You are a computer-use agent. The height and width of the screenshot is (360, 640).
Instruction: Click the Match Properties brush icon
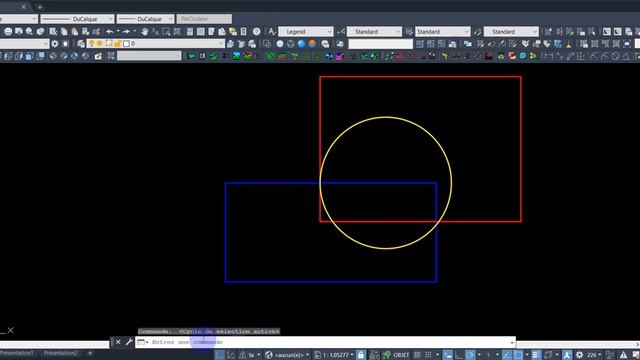pyautogui.click(x=96, y=31)
